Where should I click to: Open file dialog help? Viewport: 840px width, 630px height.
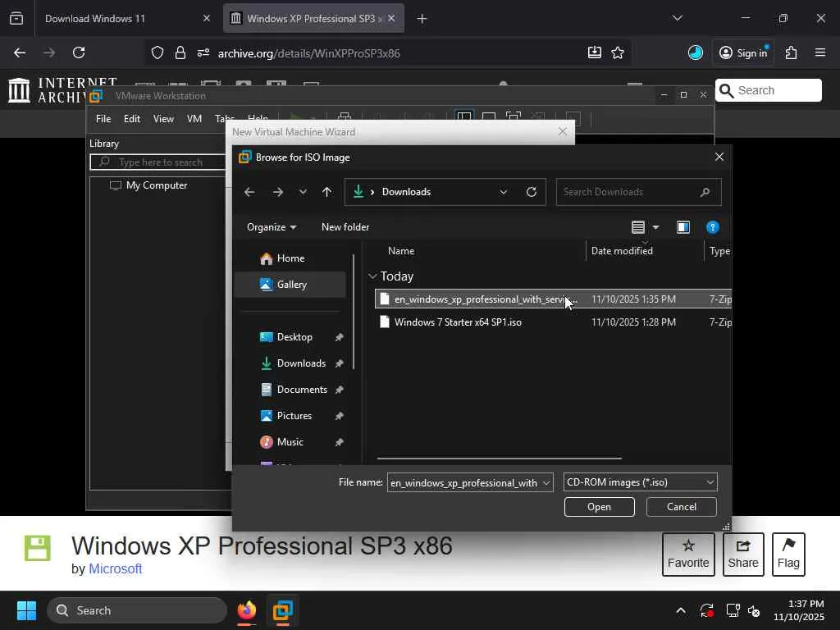tap(713, 227)
